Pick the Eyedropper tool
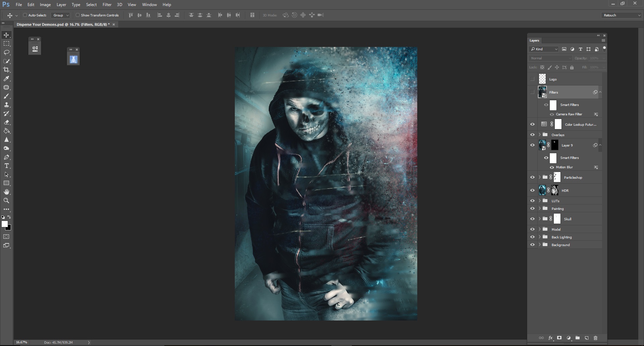This screenshot has width=644, height=346. coord(6,78)
